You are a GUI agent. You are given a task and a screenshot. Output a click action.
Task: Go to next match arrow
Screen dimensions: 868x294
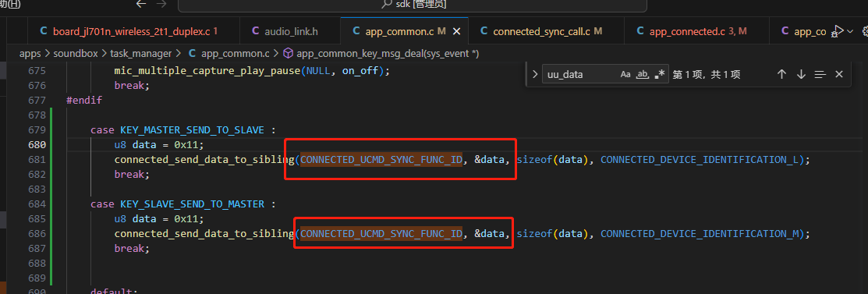click(801, 74)
